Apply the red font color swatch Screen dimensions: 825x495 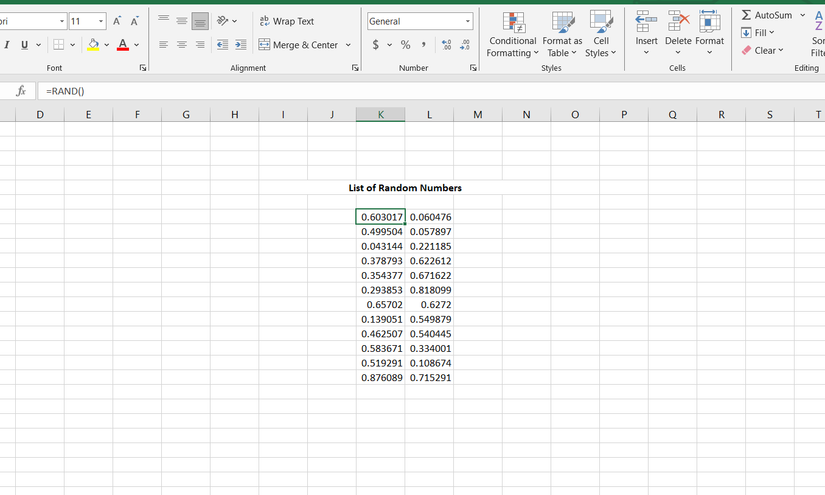point(122,45)
